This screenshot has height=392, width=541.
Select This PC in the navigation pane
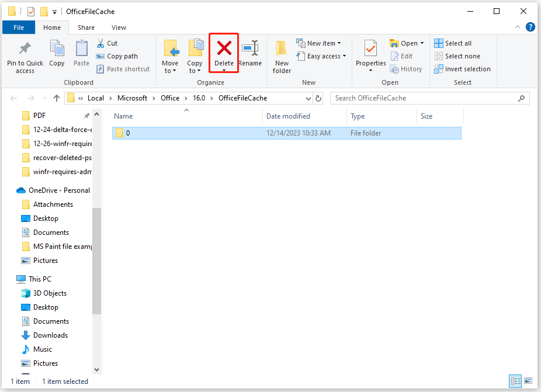[34, 279]
